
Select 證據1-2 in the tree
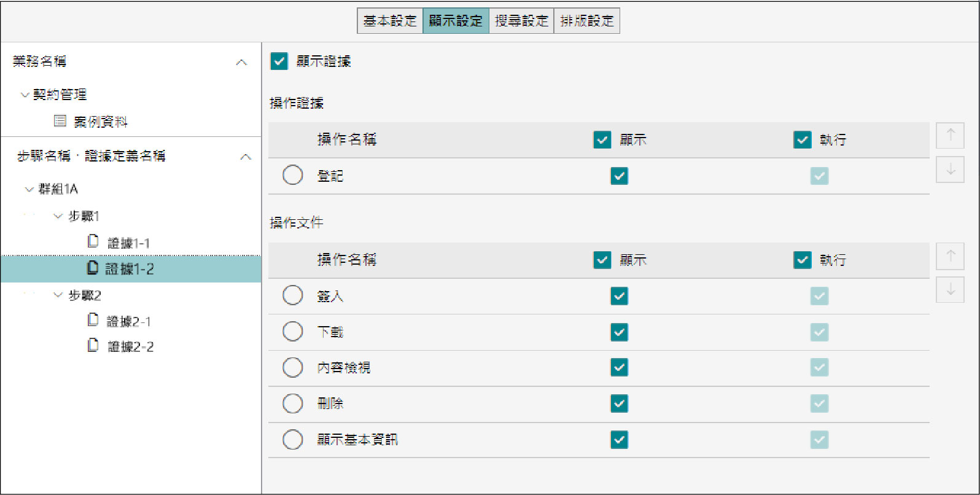coord(129,269)
